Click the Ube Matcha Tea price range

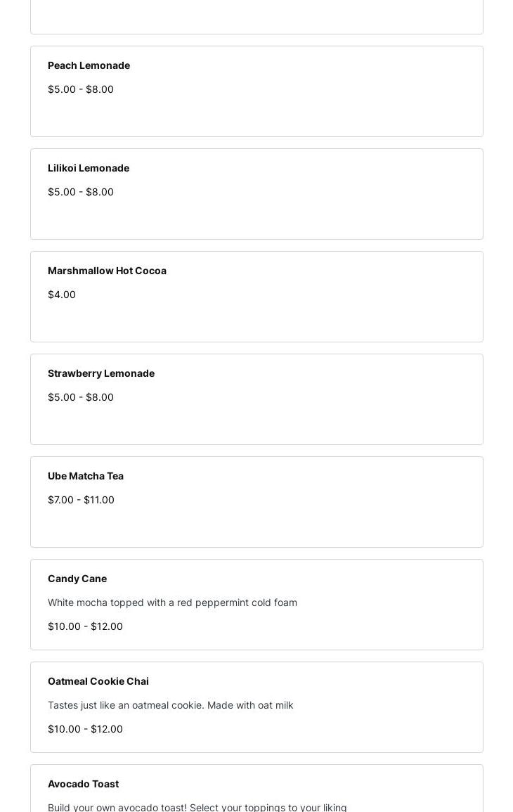coord(81,500)
